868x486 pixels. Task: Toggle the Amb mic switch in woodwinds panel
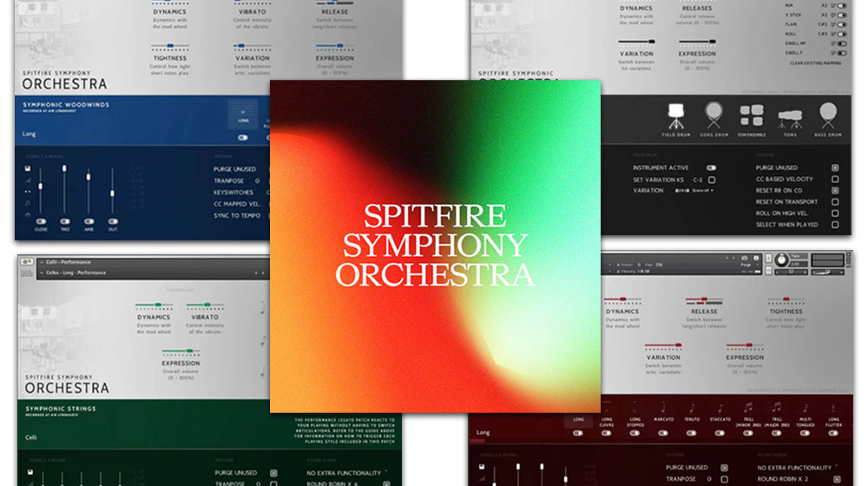(x=89, y=221)
